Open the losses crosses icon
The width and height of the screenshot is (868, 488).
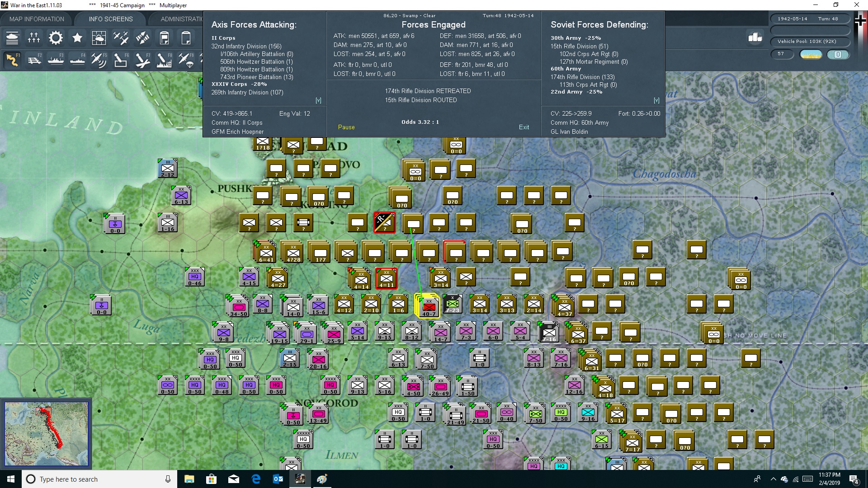click(x=34, y=38)
